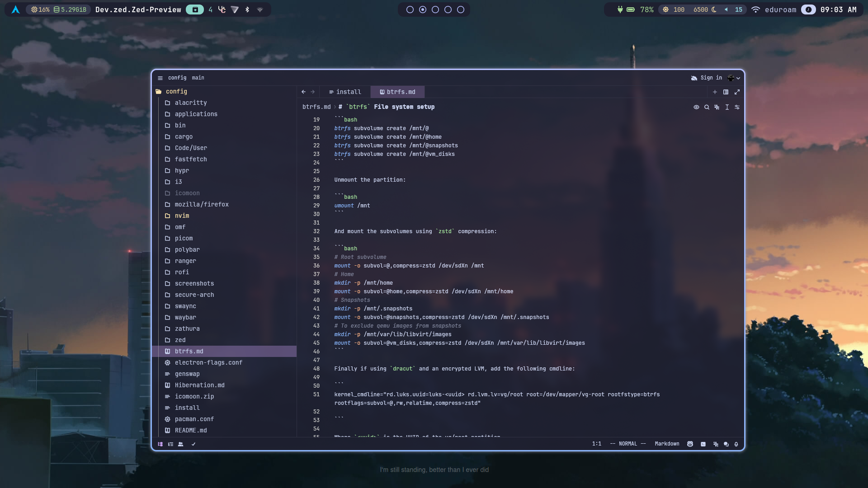
Task: Toggle the diagnostics checkmark in status bar
Action: tap(193, 444)
